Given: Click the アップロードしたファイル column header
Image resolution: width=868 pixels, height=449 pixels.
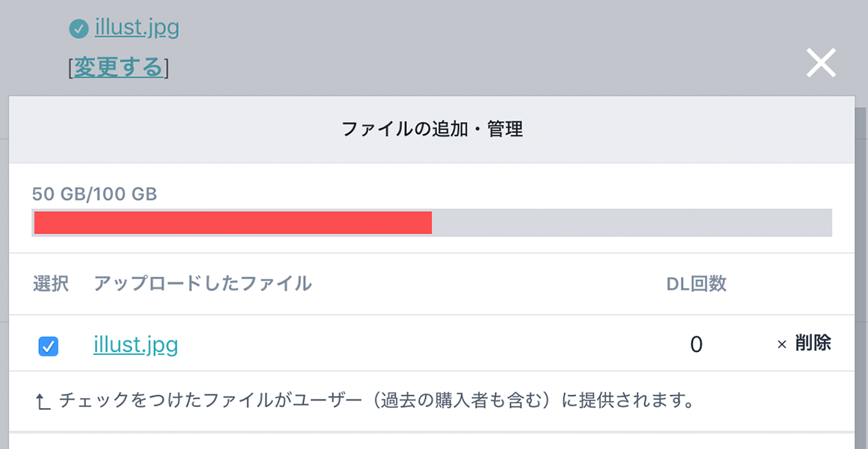Looking at the screenshot, I should (203, 284).
